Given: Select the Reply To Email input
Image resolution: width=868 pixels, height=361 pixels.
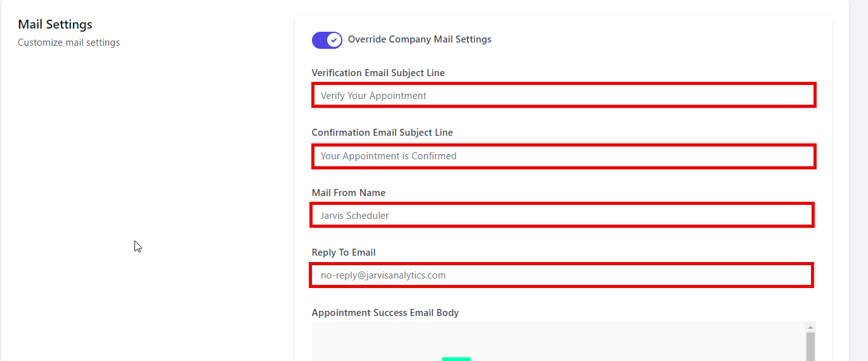Looking at the screenshot, I should (562, 275).
